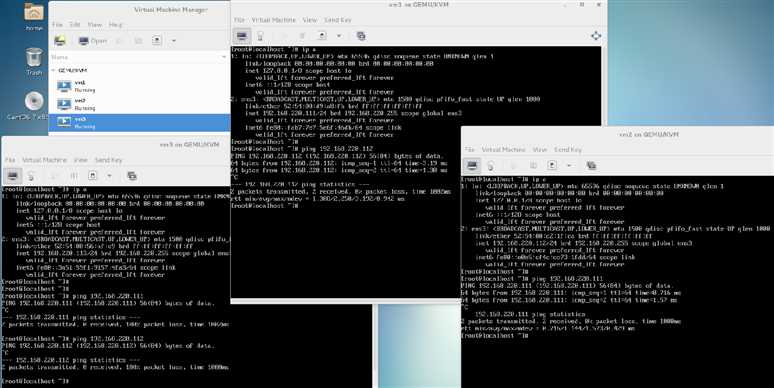Open Send Key menu in bottom-left vm3 window
Viewport: 774px width, 388px height.
click(x=109, y=160)
